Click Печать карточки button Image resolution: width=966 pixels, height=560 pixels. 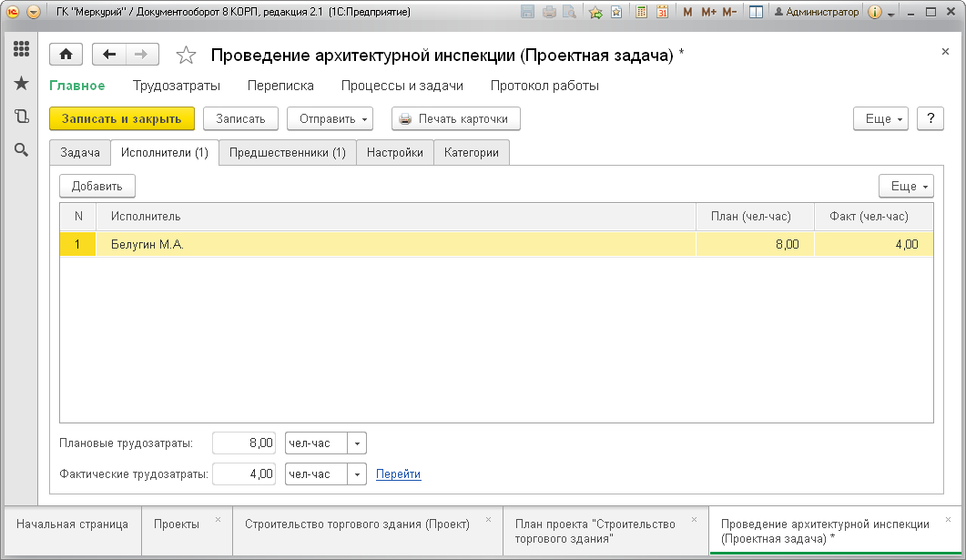pyautogui.click(x=456, y=119)
